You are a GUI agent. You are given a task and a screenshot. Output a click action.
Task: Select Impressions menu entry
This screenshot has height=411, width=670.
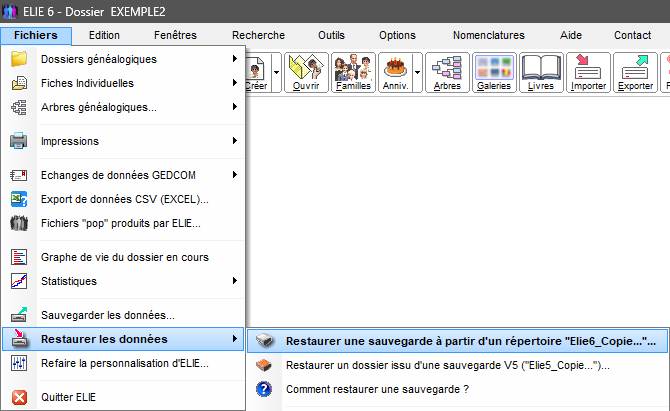click(x=123, y=141)
